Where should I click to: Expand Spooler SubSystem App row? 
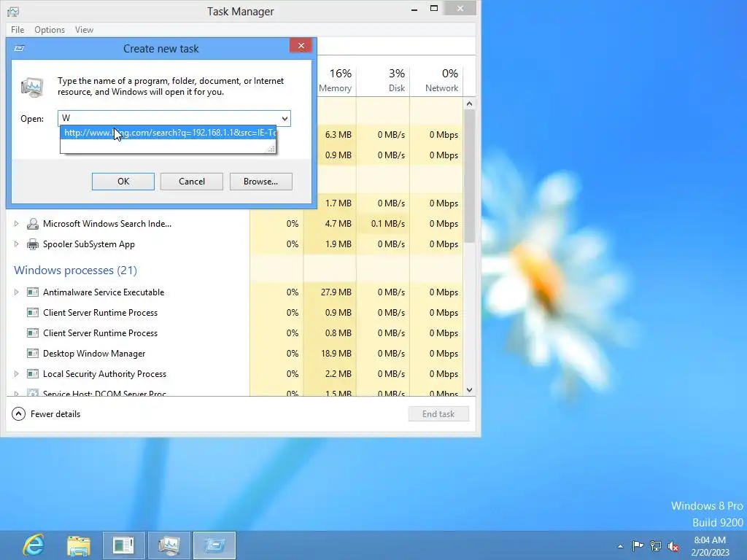click(16, 244)
